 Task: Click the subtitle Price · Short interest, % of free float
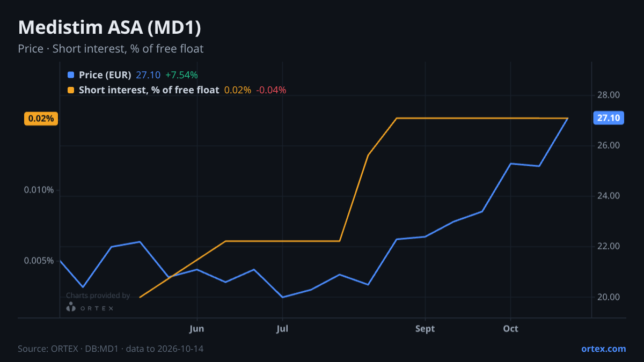[111, 49]
